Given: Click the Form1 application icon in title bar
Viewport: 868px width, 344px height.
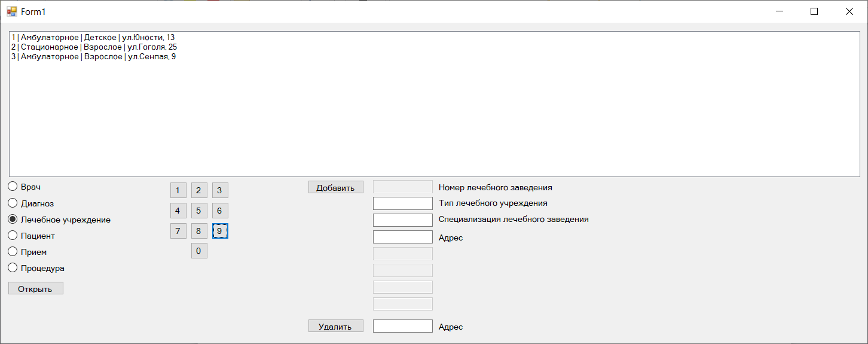Looking at the screenshot, I should [x=11, y=11].
